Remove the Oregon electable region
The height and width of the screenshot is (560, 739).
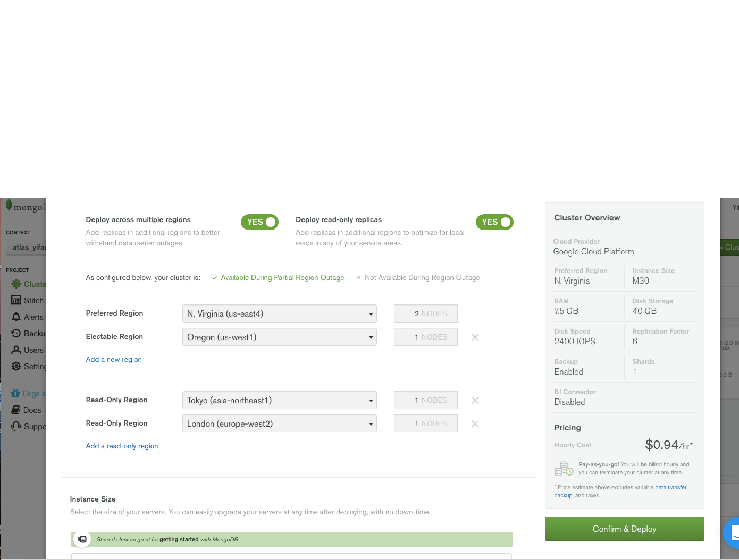pyautogui.click(x=475, y=337)
